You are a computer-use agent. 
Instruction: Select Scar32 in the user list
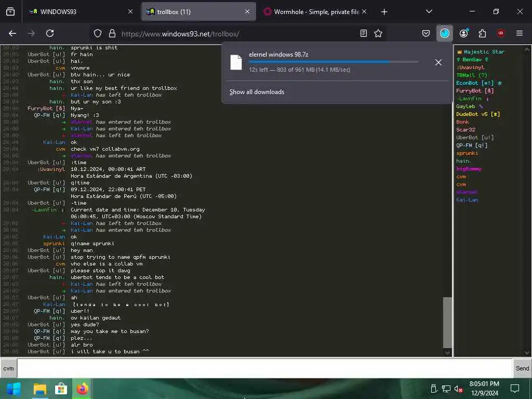465,130
